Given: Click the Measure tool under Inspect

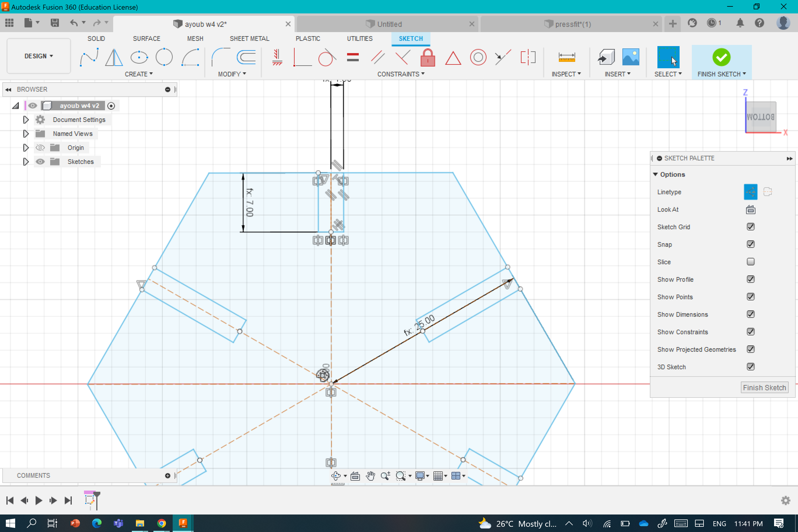Looking at the screenshot, I should tap(567, 57).
